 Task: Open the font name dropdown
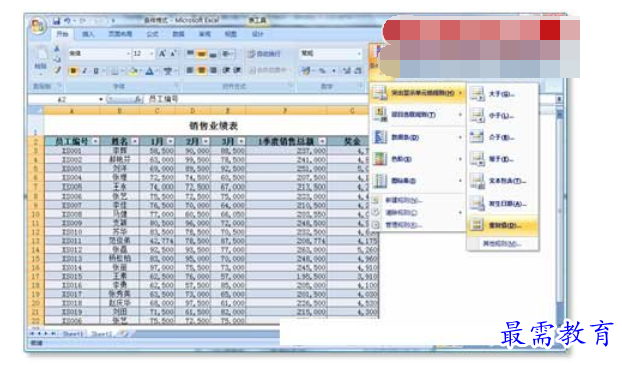click(128, 53)
